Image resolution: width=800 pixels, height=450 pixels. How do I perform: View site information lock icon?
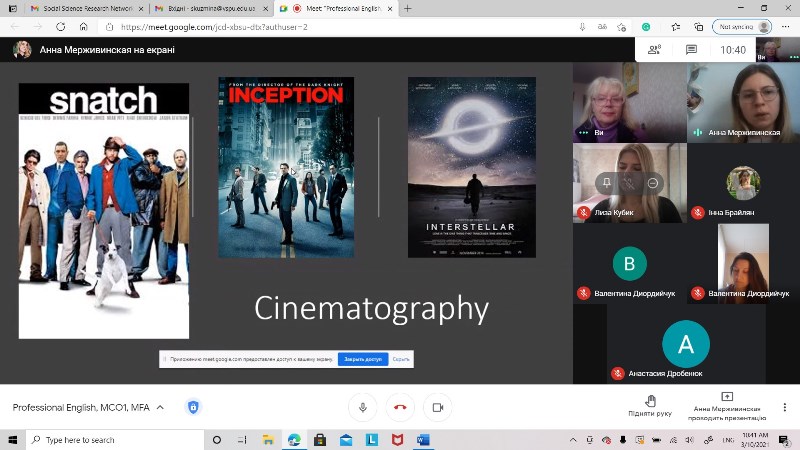(x=109, y=27)
